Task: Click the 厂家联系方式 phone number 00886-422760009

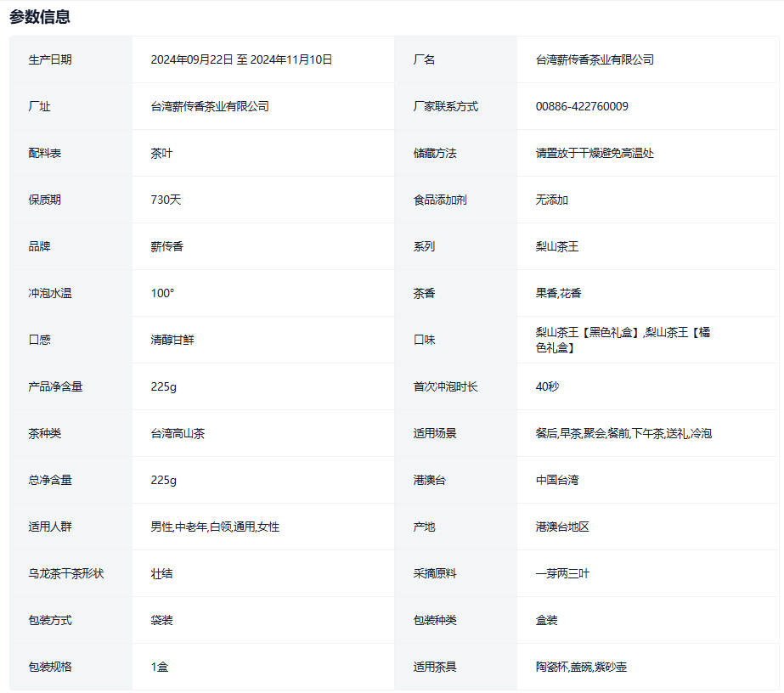Action: 582,106
